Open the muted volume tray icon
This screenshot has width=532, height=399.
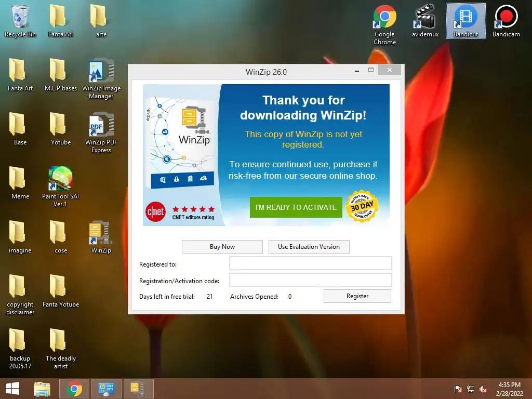click(x=483, y=389)
